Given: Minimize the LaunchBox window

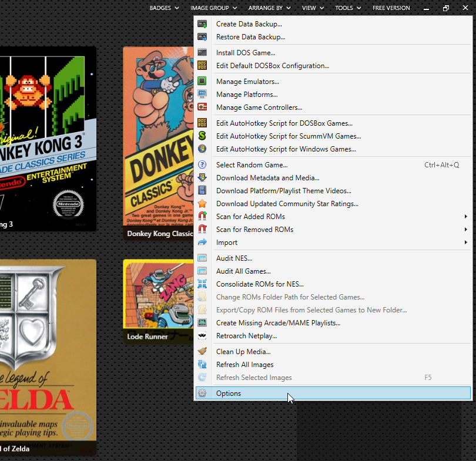Looking at the screenshot, I should click(426, 8).
